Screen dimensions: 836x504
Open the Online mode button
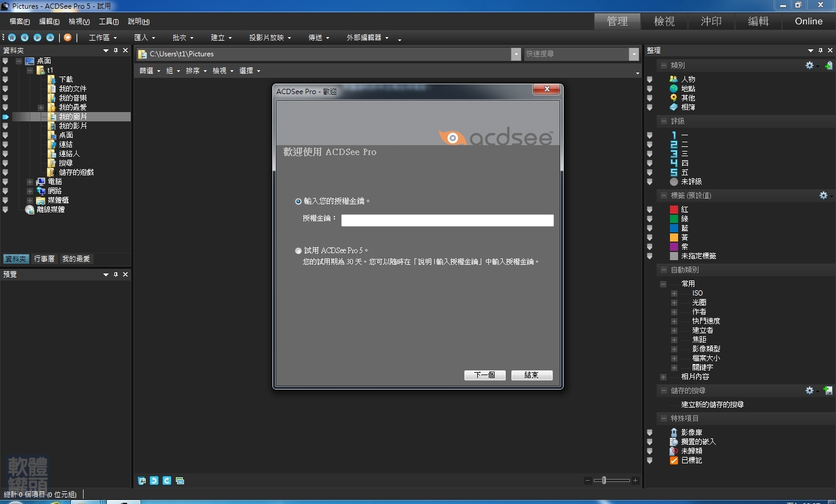(x=809, y=21)
